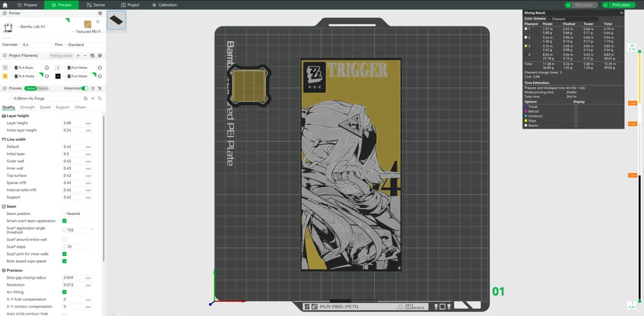644x316 pixels.
Task: Open the Color Scheme Filament dropdown
Action: coord(573,19)
